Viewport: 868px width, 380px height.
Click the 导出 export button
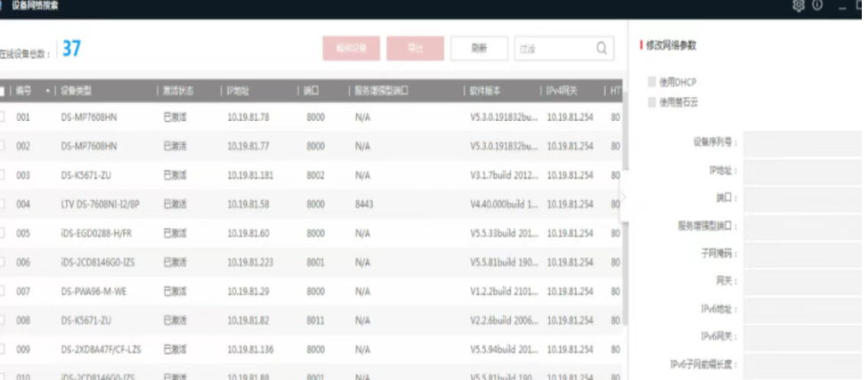tap(415, 48)
